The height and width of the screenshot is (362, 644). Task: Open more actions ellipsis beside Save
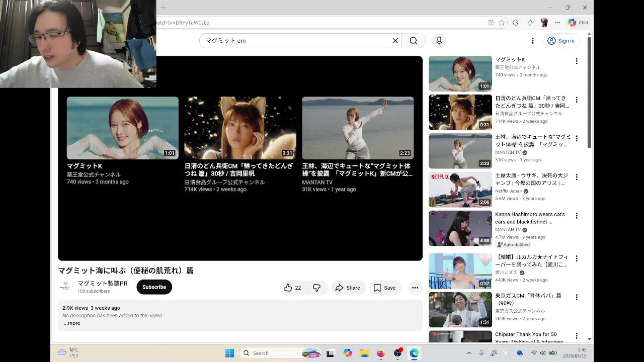[x=415, y=288]
